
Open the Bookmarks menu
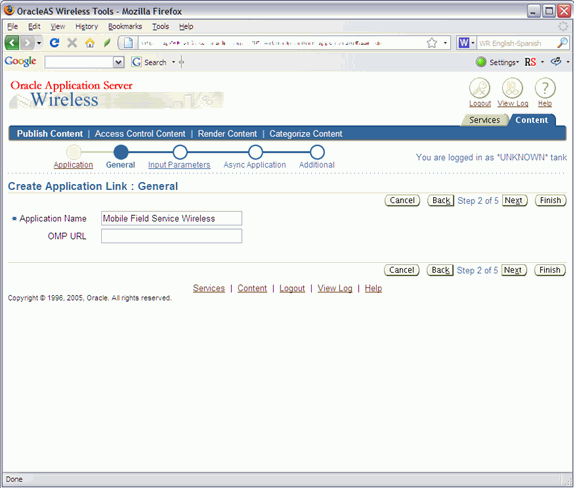tap(125, 26)
